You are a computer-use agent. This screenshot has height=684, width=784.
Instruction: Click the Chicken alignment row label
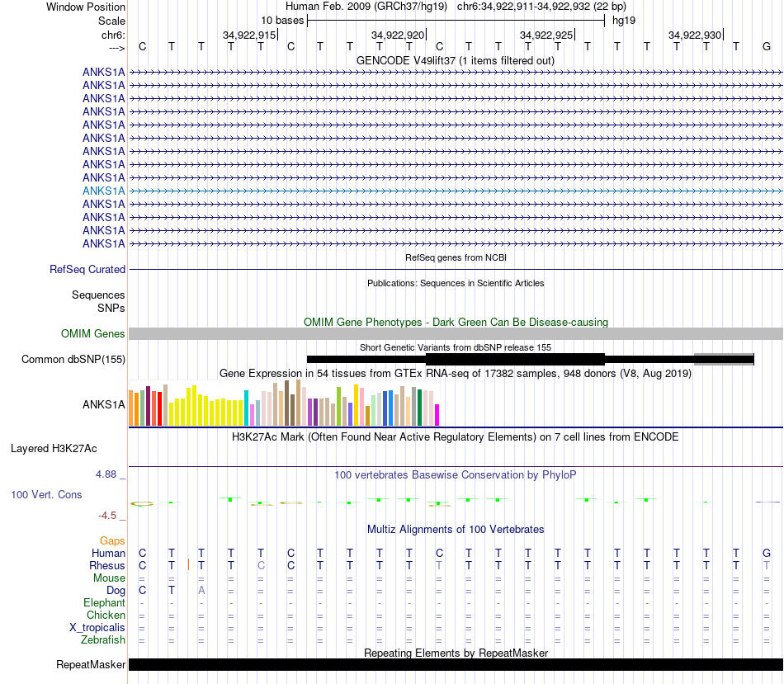106,615
